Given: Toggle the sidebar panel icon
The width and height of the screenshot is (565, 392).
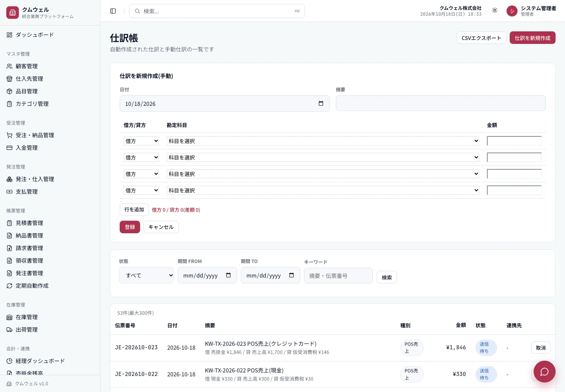Looking at the screenshot, I should click(113, 11).
